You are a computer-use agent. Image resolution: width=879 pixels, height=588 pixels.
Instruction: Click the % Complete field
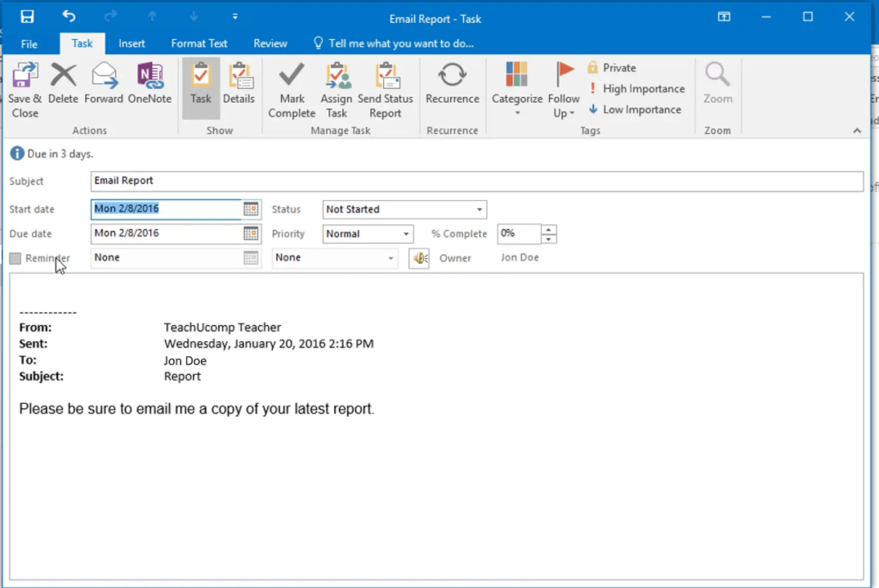coord(519,234)
